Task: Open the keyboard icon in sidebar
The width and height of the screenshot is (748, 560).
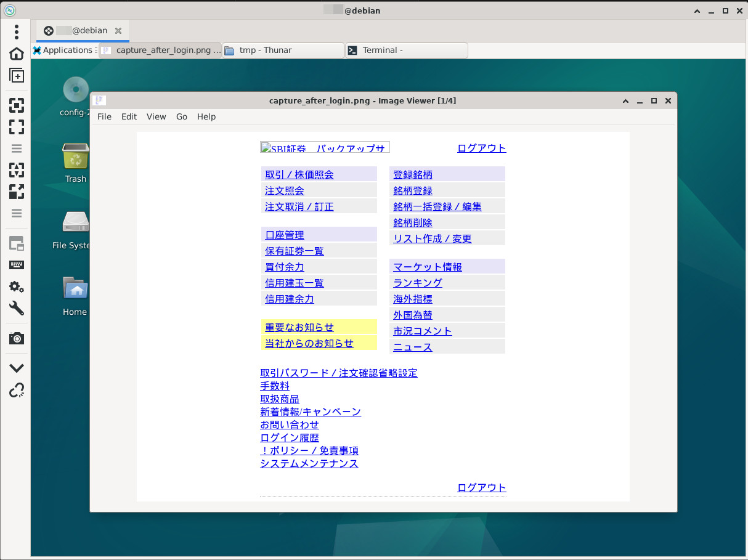Action: 17,265
